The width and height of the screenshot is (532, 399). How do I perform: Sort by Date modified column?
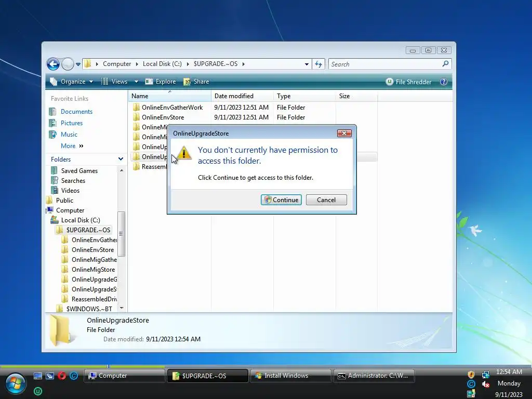pos(242,96)
